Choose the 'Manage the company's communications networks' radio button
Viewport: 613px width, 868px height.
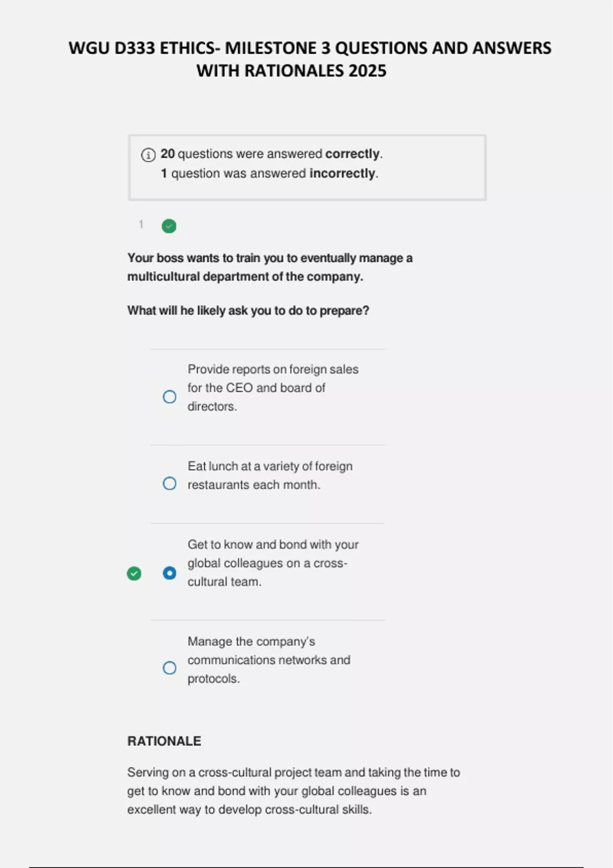click(x=170, y=668)
